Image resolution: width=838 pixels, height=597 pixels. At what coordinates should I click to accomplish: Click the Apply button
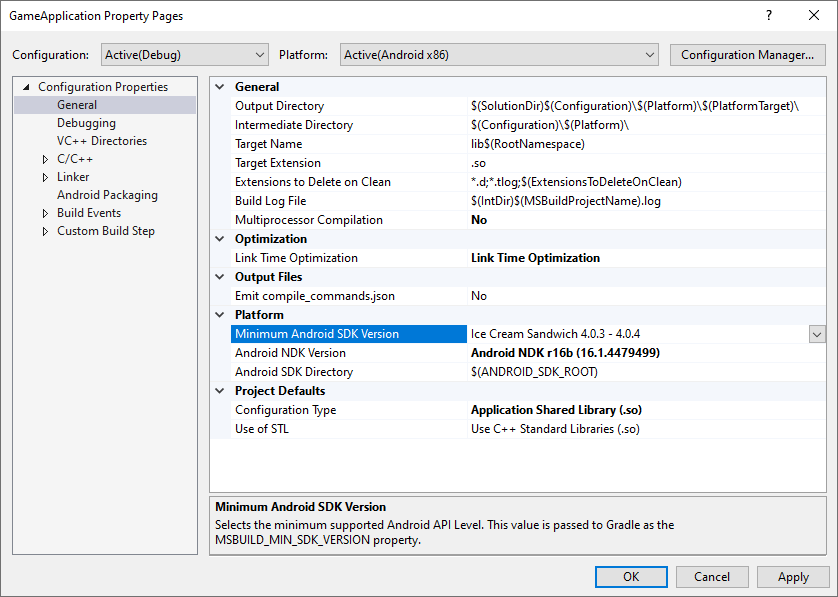[792, 577]
